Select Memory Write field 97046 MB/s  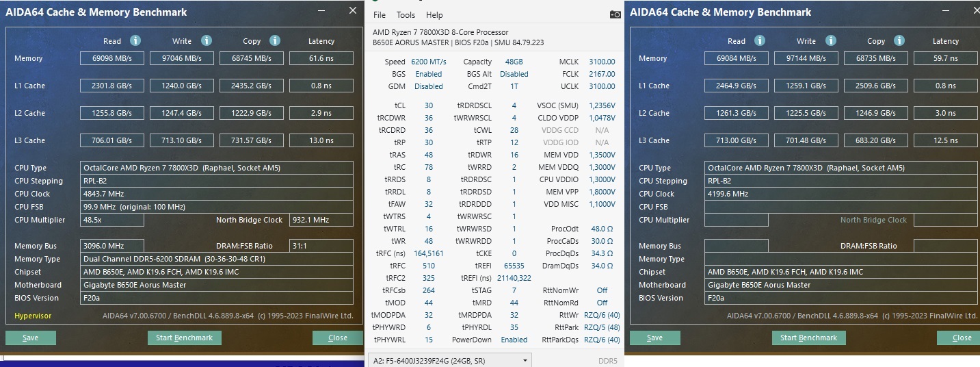tap(182, 58)
